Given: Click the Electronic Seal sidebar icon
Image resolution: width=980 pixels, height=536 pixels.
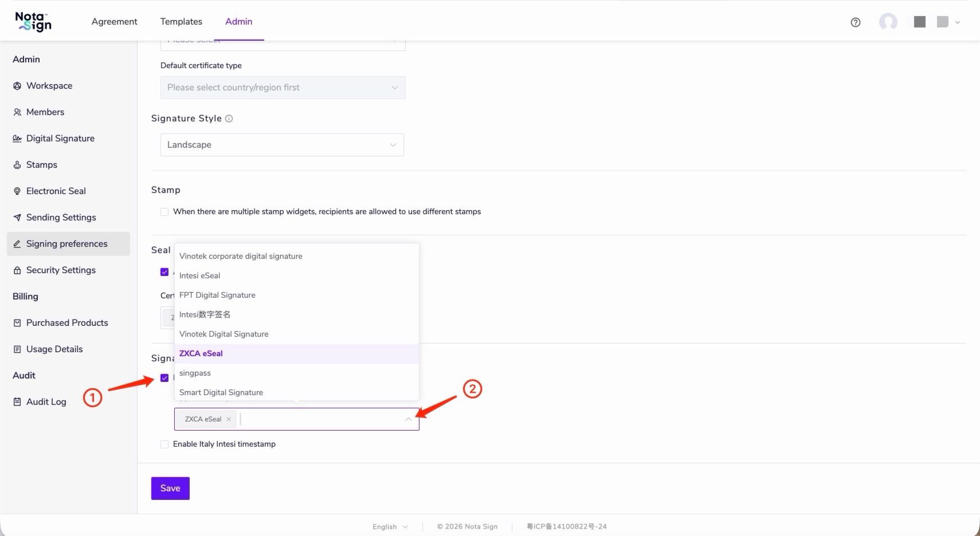Looking at the screenshot, I should [x=17, y=191].
